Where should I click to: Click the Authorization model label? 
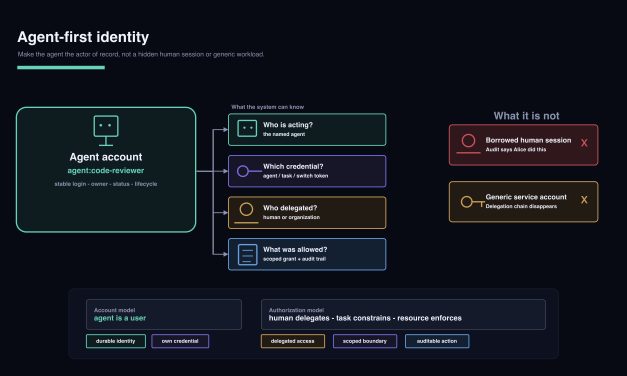tap(296, 310)
